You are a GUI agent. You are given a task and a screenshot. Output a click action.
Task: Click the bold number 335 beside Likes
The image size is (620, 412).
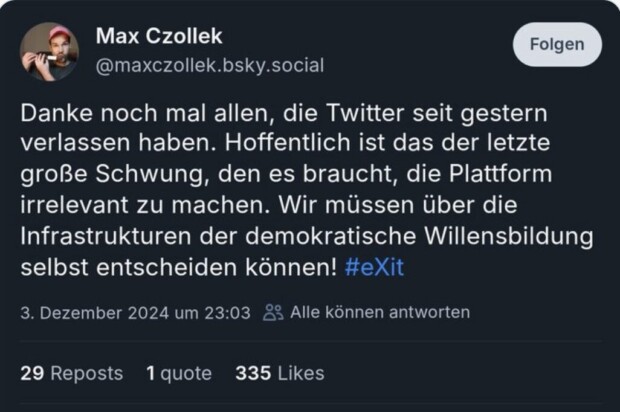[x=253, y=373]
